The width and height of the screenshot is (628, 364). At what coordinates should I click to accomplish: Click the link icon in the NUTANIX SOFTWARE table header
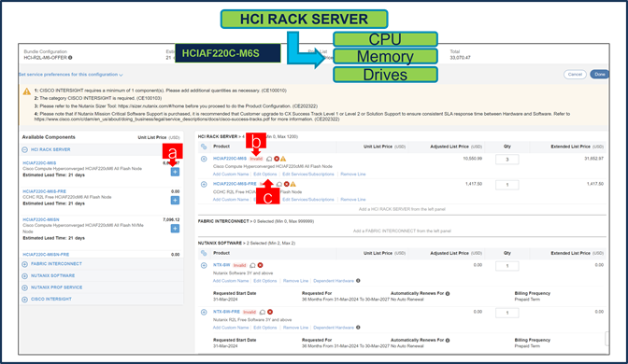click(204, 253)
